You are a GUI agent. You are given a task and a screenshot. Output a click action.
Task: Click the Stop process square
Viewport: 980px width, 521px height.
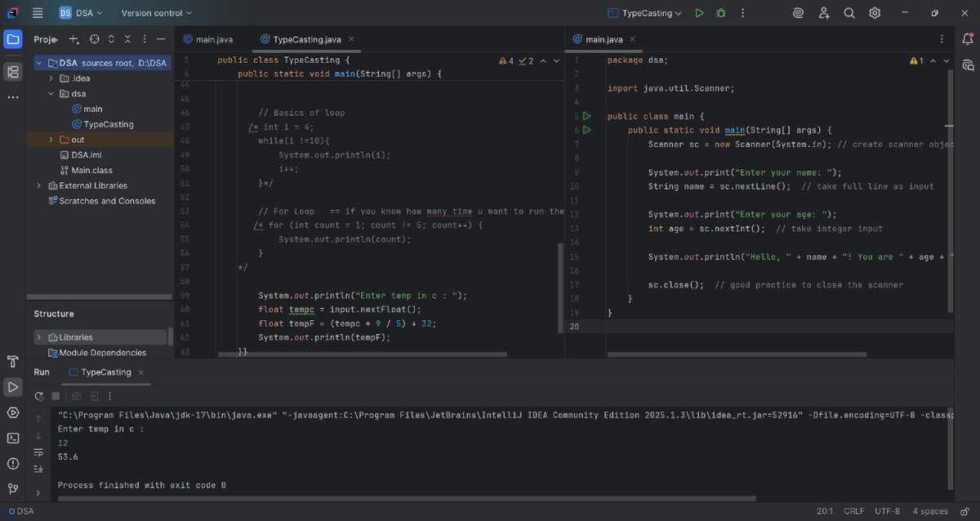56,396
